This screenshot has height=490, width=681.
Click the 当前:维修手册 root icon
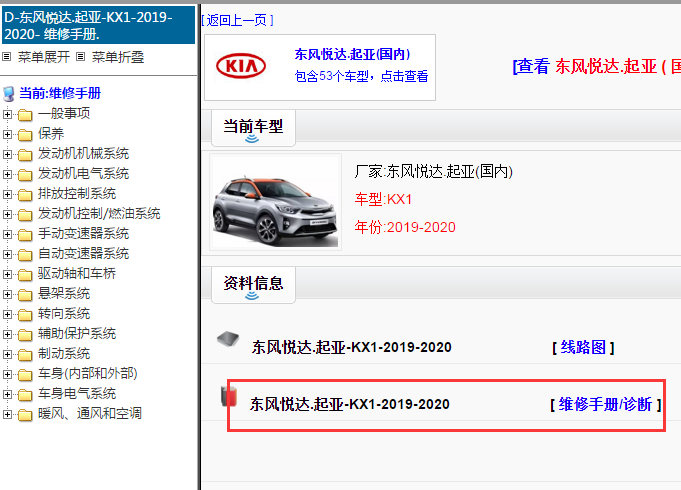[8, 93]
